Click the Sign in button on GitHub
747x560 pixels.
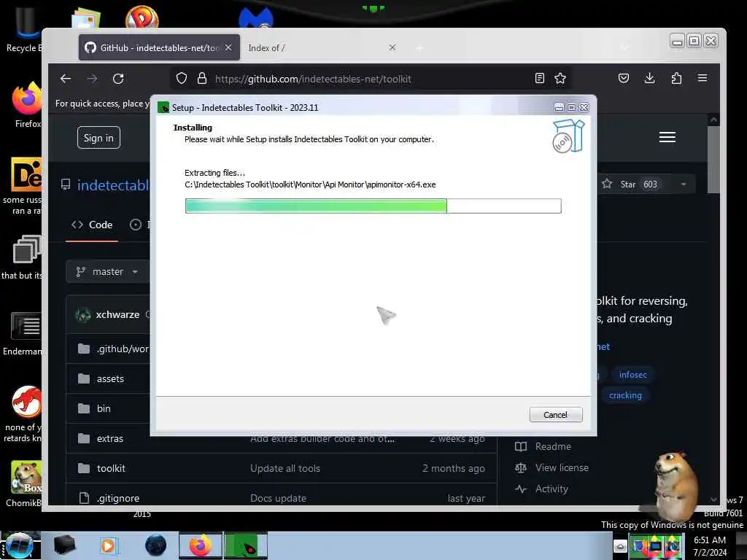pos(98,138)
